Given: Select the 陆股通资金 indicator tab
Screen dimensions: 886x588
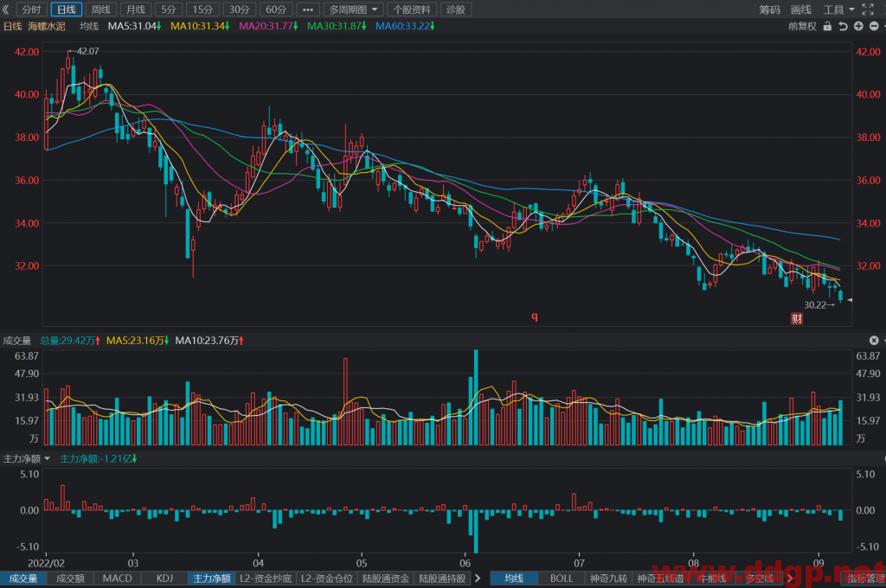Looking at the screenshot, I should click(386, 578).
